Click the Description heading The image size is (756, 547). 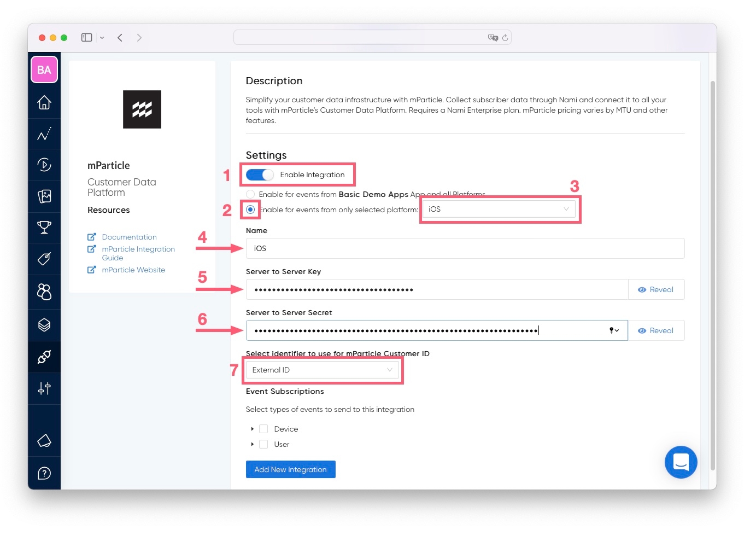click(274, 81)
